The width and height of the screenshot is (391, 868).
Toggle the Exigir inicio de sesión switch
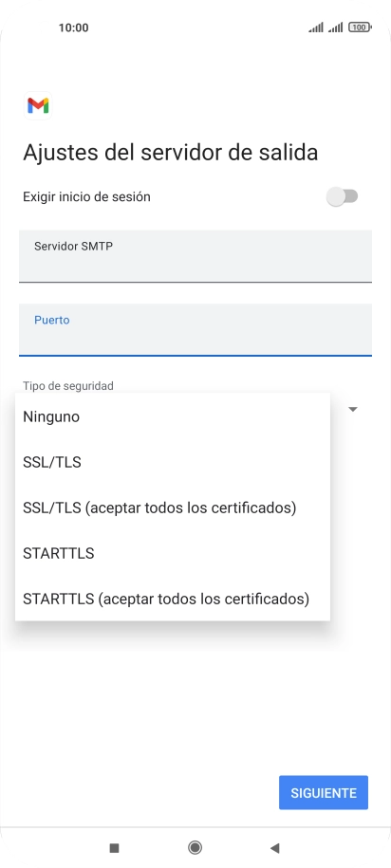point(343,196)
